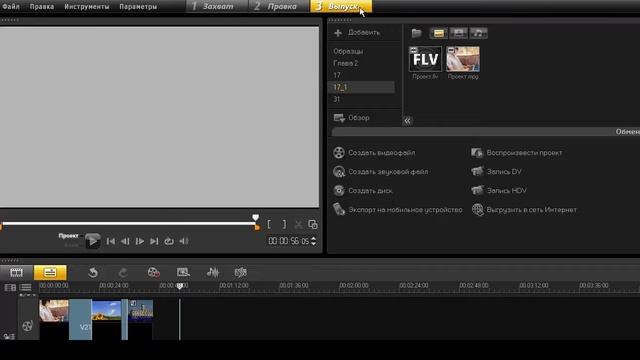Select the Образцы library folder
This screenshot has width=640, height=360.
[x=348, y=51]
